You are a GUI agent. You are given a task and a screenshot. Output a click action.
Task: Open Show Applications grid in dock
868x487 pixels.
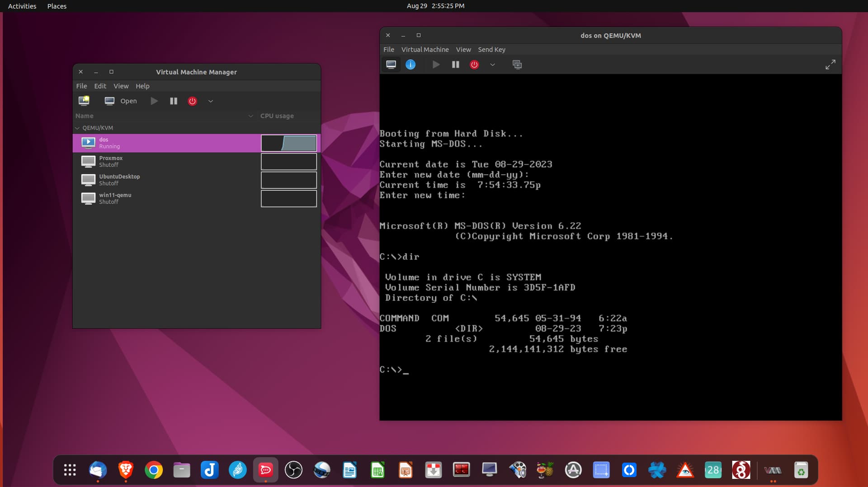point(70,470)
